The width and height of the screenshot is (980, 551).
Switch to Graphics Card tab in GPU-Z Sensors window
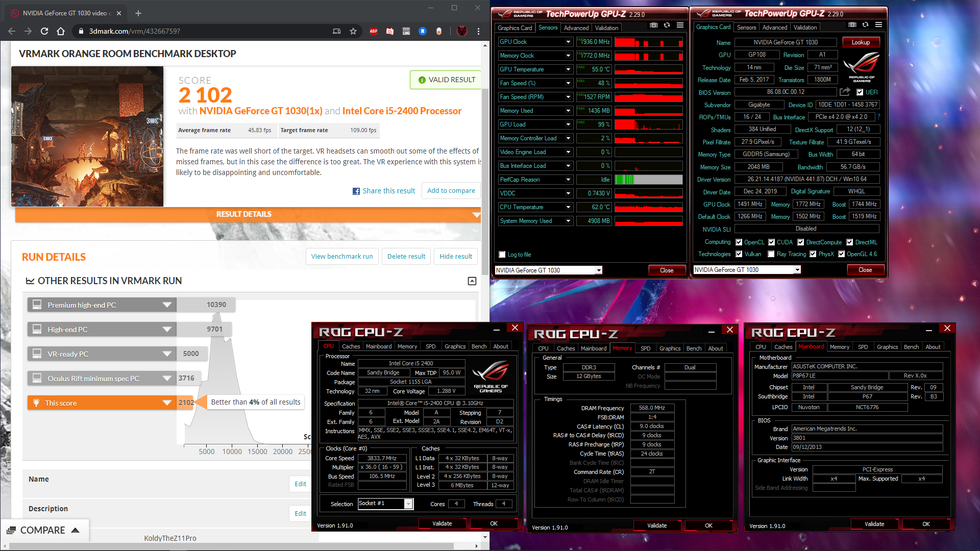coord(514,28)
